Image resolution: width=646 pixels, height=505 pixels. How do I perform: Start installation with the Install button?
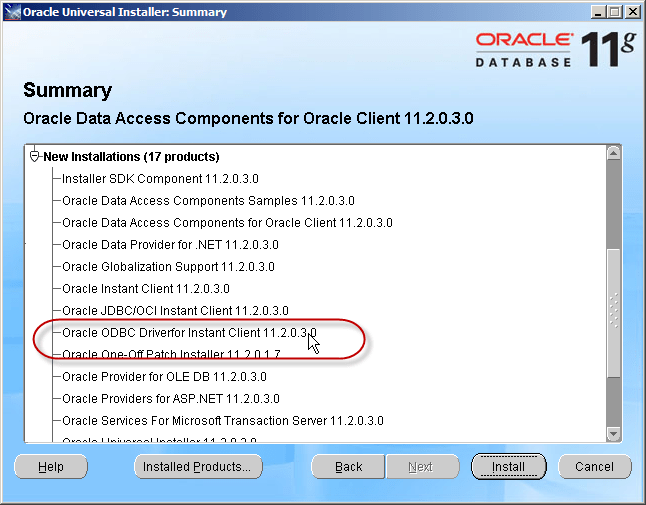pos(508,467)
